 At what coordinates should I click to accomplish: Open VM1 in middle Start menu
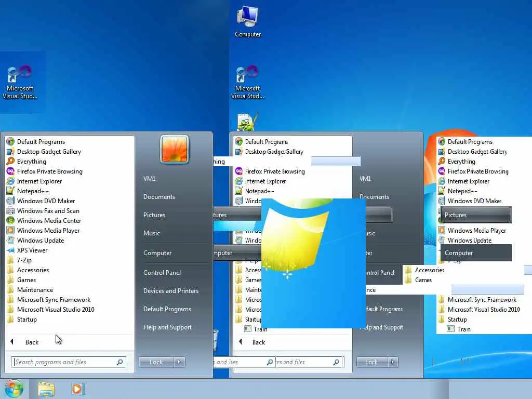point(365,179)
